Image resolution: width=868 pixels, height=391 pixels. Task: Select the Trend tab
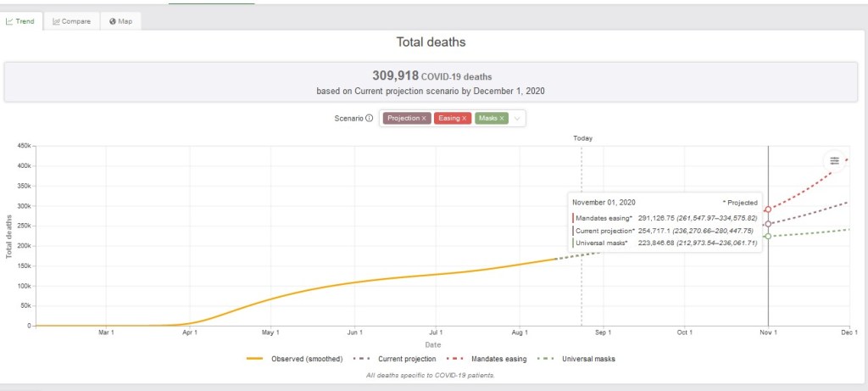20,21
